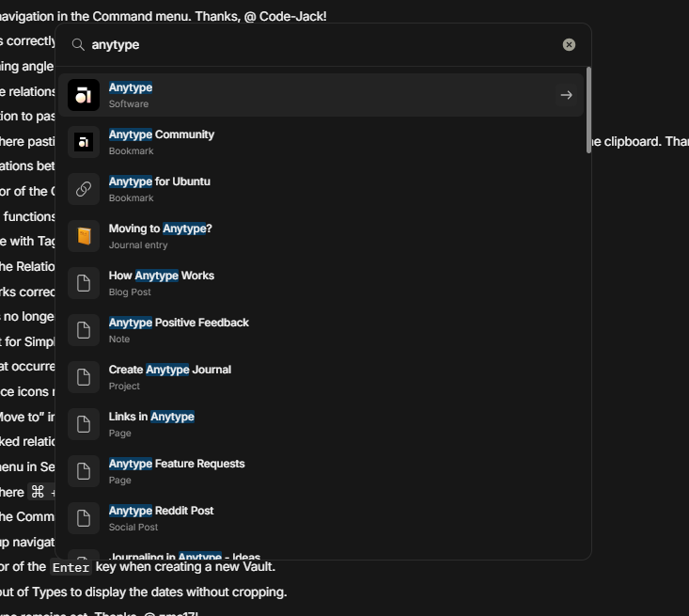Viewport: 689px width, 616px height.
Task: Click the Create Anytype Journal project icon
Action: click(x=84, y=377)
